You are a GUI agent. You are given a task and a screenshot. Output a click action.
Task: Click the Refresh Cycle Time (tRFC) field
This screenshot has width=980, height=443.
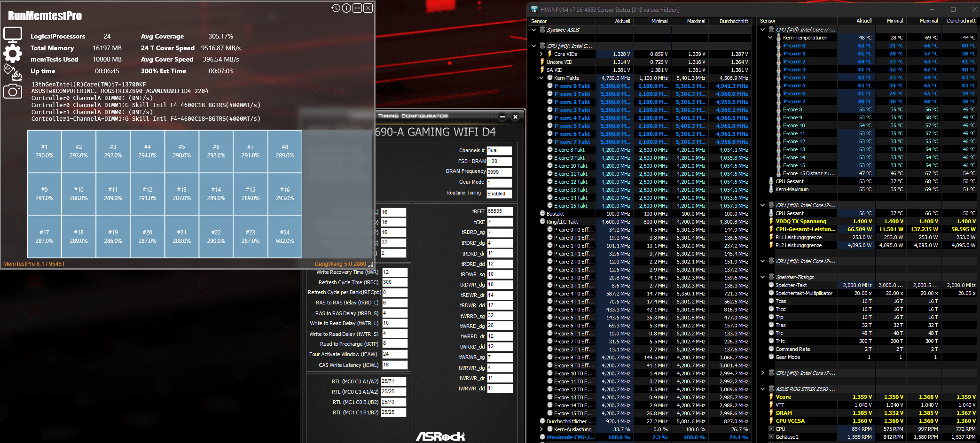click(394, 282)
